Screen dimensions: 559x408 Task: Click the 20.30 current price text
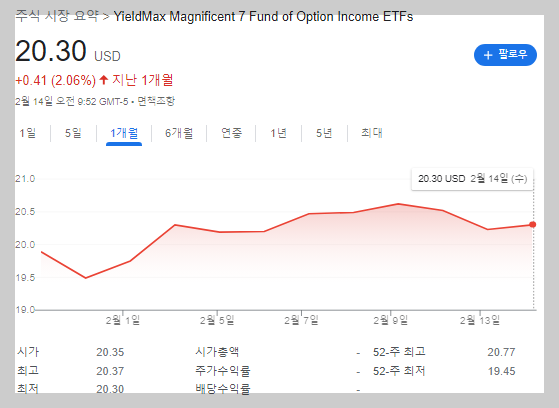coord(51,51)
